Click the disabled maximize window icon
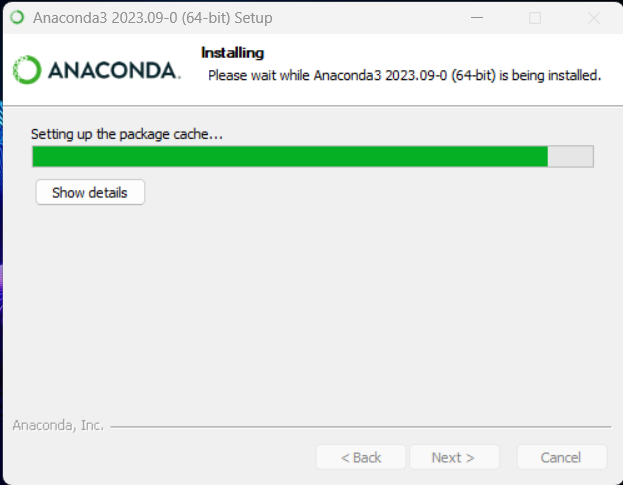The height and width of the screenshot is (485, 623). point(535,18)
